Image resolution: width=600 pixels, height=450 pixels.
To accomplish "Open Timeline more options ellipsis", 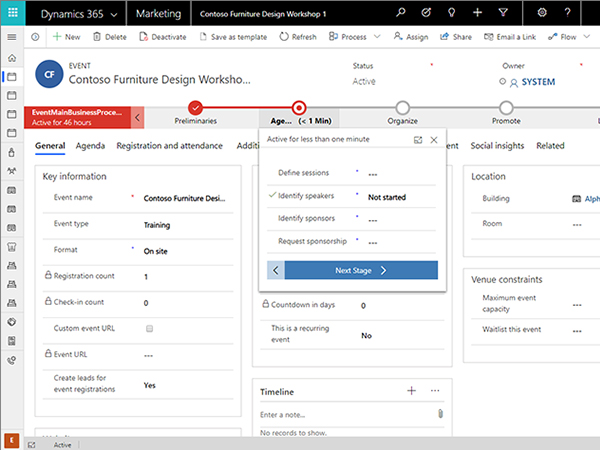I will coord(435,391).
